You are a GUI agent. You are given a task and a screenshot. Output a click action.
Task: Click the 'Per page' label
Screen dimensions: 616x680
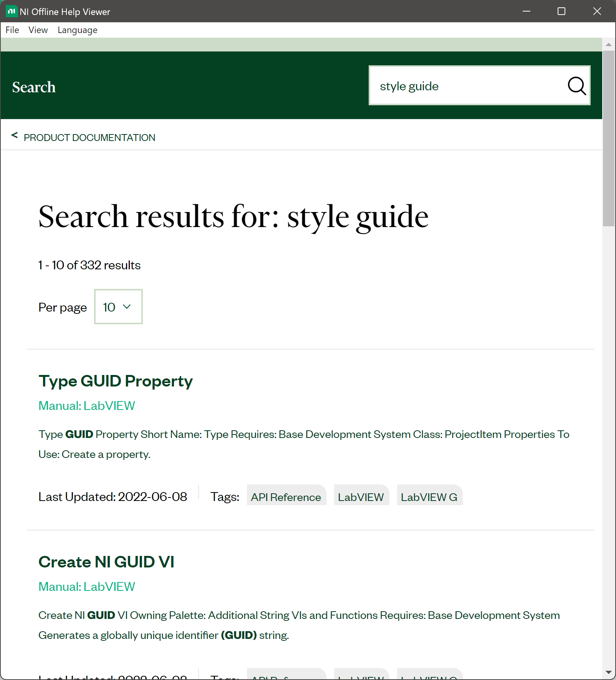pyautogui.click(x=63, y=307)
